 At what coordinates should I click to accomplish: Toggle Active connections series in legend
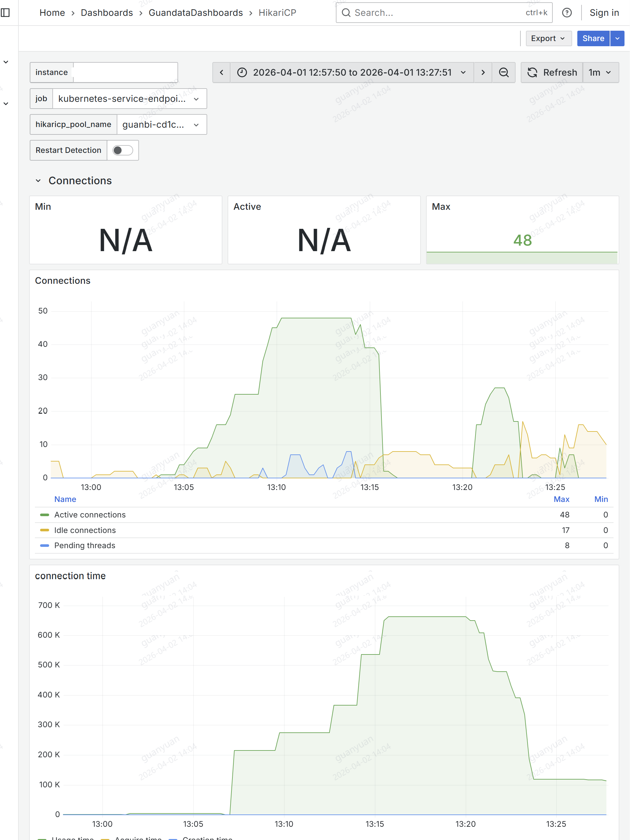pyautogui.click(x=90, y=515)
